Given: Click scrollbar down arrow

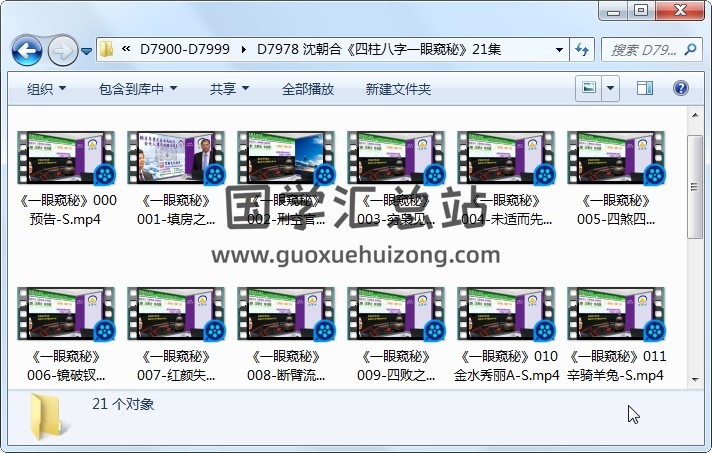Looking at the screenshot, I should click(695, 379).
